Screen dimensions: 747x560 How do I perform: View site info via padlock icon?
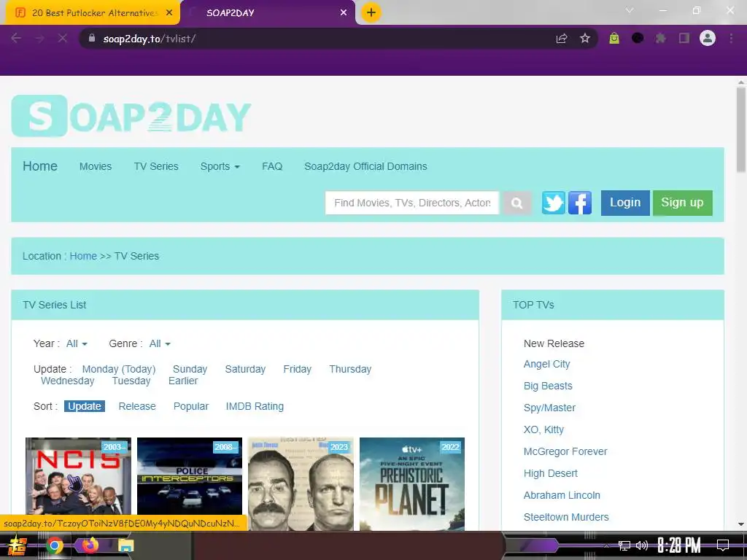point(92,38)
